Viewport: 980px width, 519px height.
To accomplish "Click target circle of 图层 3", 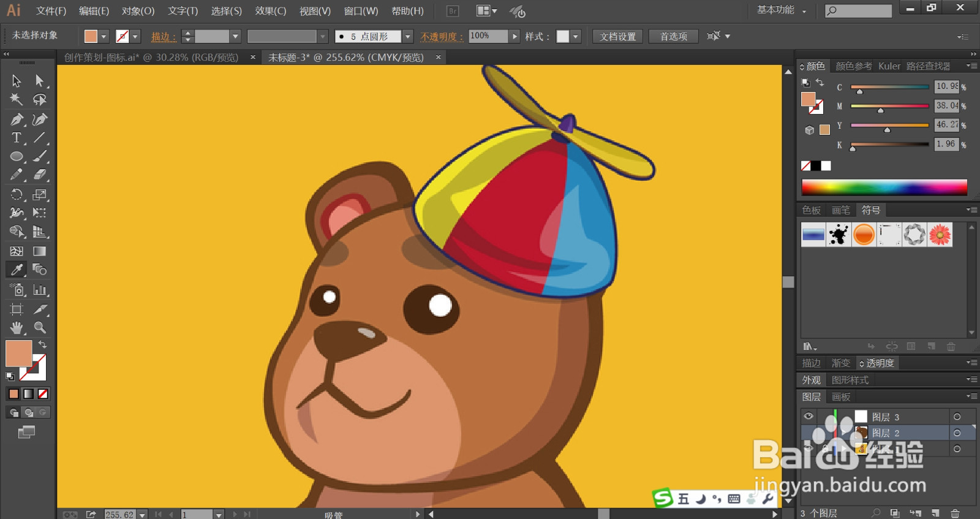I will click(x=957, y=417).
